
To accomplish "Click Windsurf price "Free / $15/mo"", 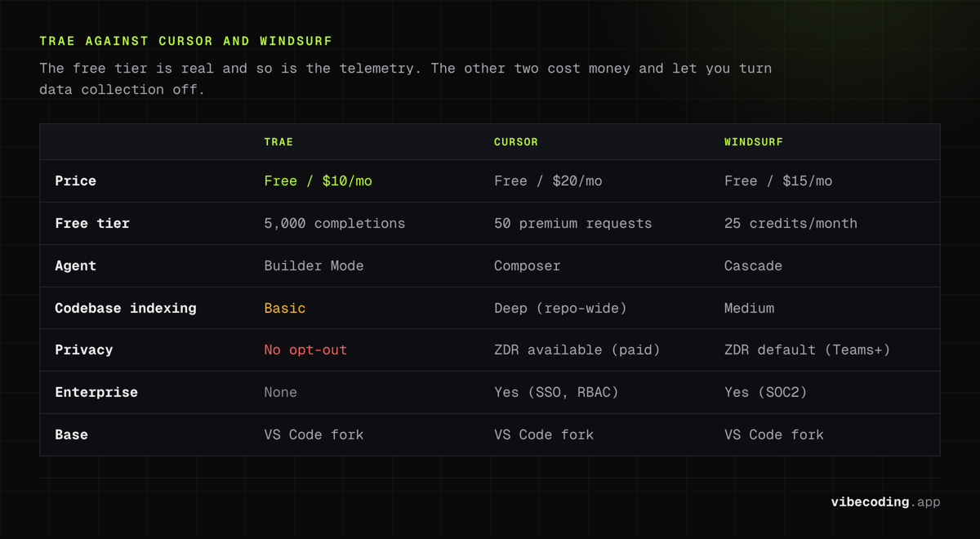I will click(778, 181).
